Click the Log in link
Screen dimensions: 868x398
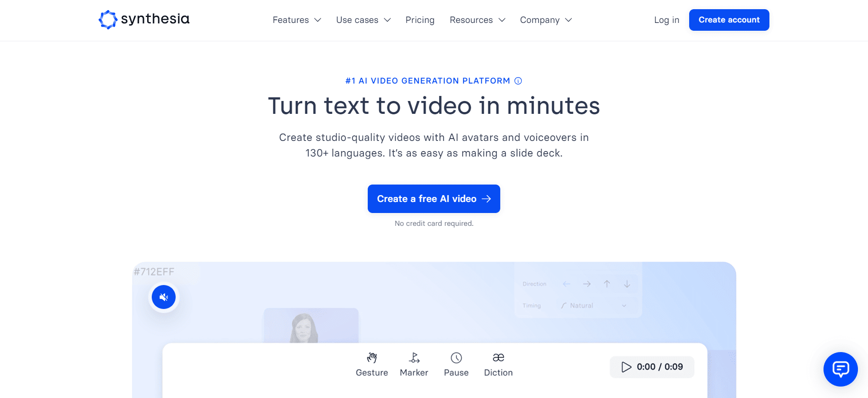[666, 20]
